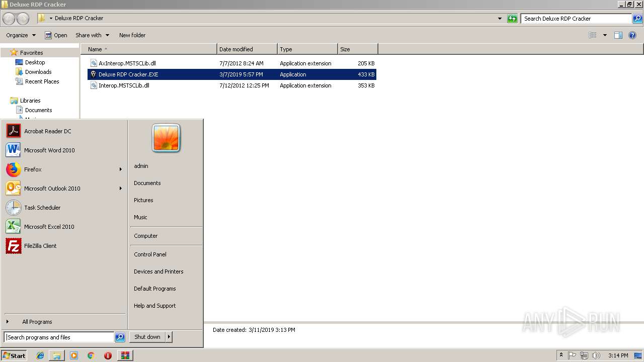Open Music in Start menu
This screenshot has width=644, height=362.
(140, 217)
